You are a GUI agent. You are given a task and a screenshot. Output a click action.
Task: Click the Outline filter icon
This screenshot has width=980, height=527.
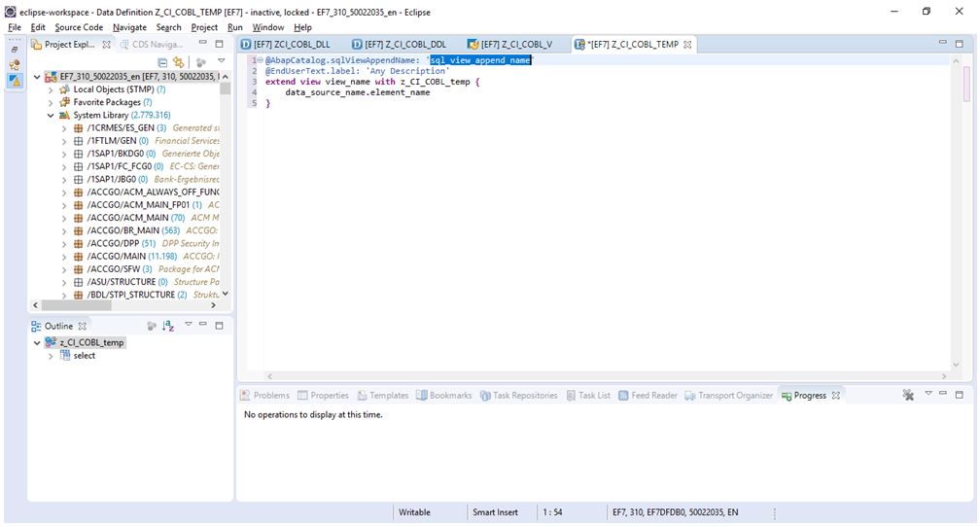(x=152, y=326)
